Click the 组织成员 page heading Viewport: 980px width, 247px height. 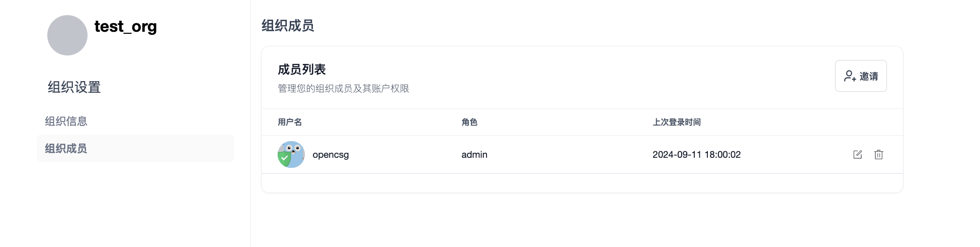point(288,26)
